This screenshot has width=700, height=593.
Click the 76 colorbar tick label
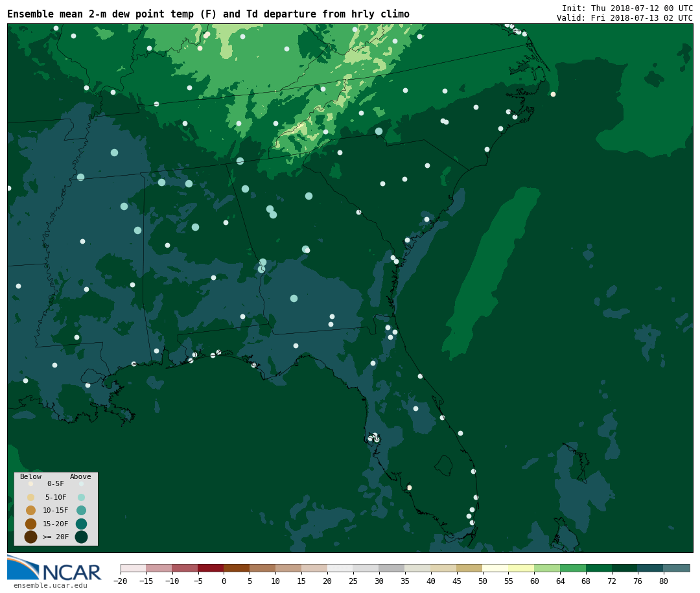(x=638, y=581)
